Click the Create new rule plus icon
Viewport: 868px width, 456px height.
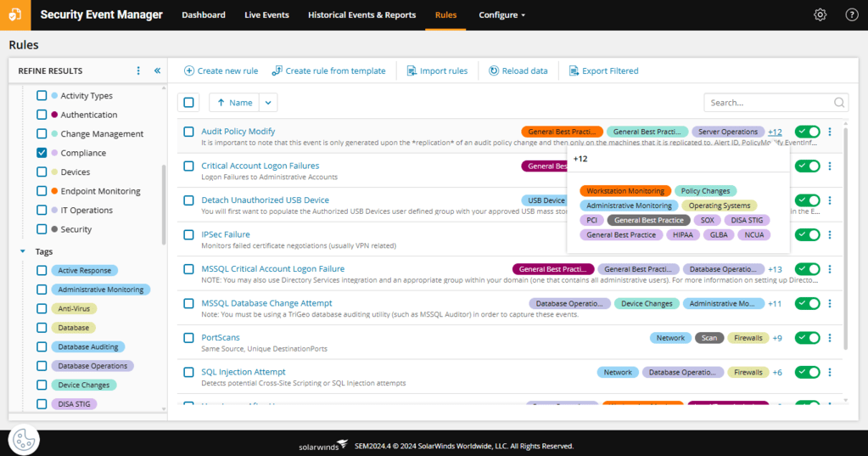click(x=188, y=70)
